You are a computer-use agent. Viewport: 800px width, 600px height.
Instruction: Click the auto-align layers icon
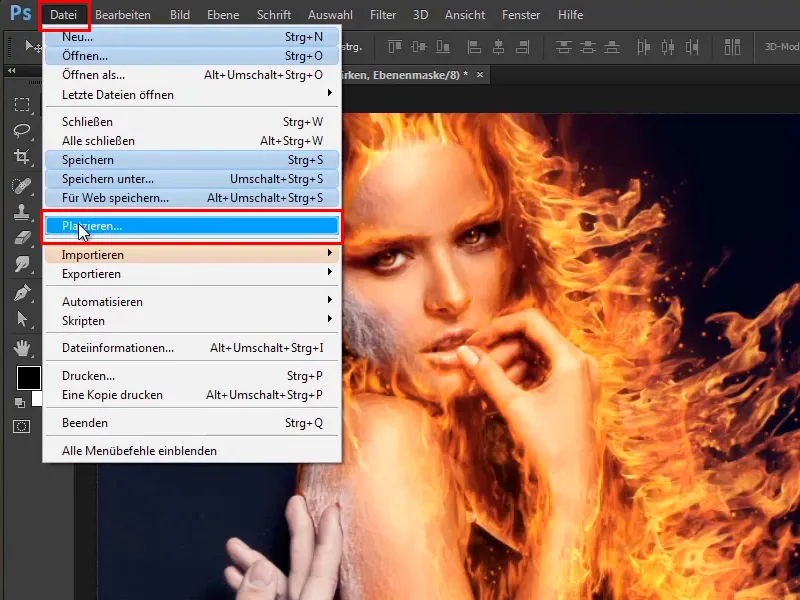tap(732, 47)
